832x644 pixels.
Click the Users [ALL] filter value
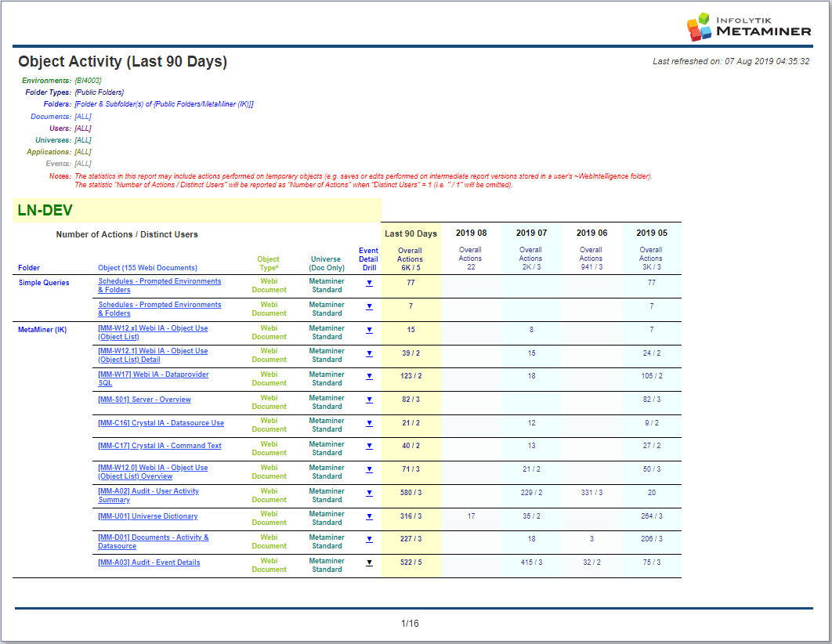click(83, 128)
